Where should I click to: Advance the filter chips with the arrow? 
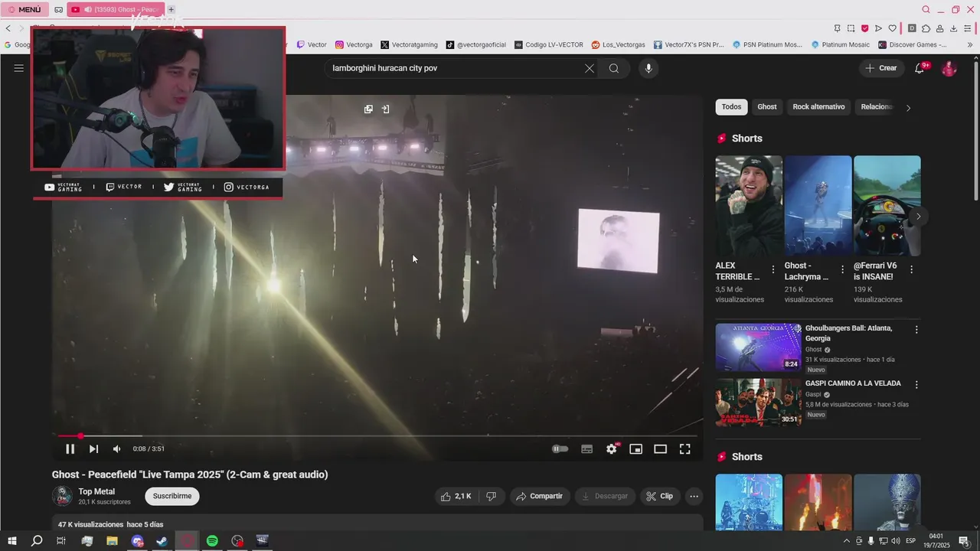coord(909,108)
